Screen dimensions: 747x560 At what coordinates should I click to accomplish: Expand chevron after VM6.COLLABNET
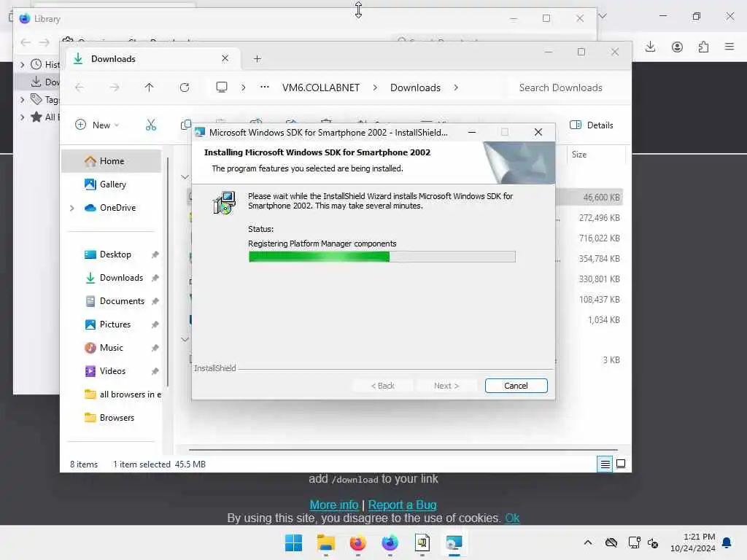click(x=375, y=87)
